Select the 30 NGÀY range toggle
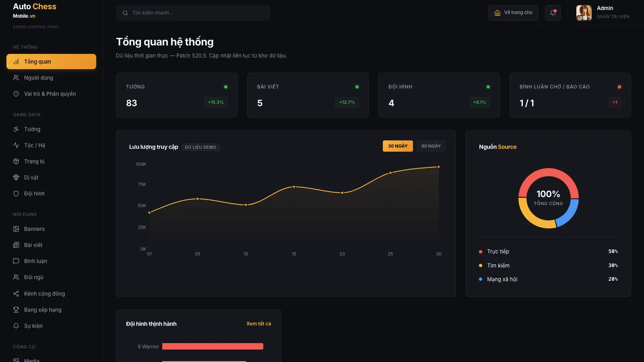 (398, 146)
